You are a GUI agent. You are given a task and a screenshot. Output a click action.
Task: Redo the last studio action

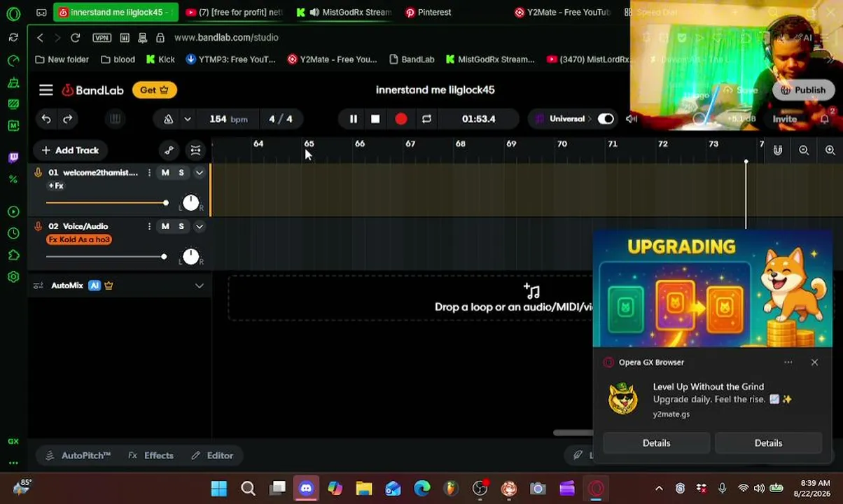68,119
